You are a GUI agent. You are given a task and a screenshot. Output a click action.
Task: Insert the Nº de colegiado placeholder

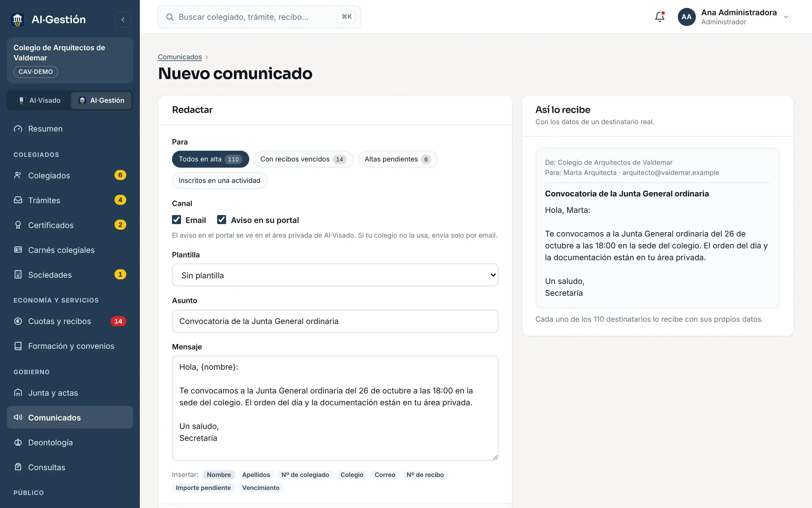coord(305,475)
